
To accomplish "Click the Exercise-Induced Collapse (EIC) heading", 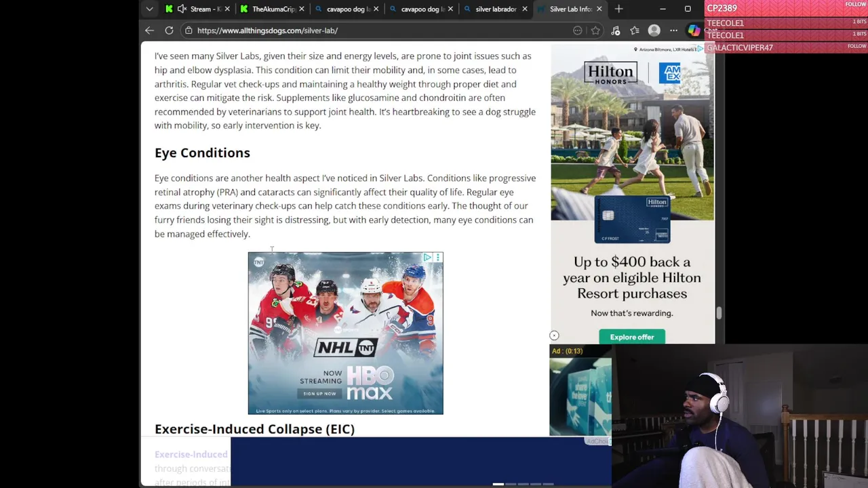I will point(254,429).
